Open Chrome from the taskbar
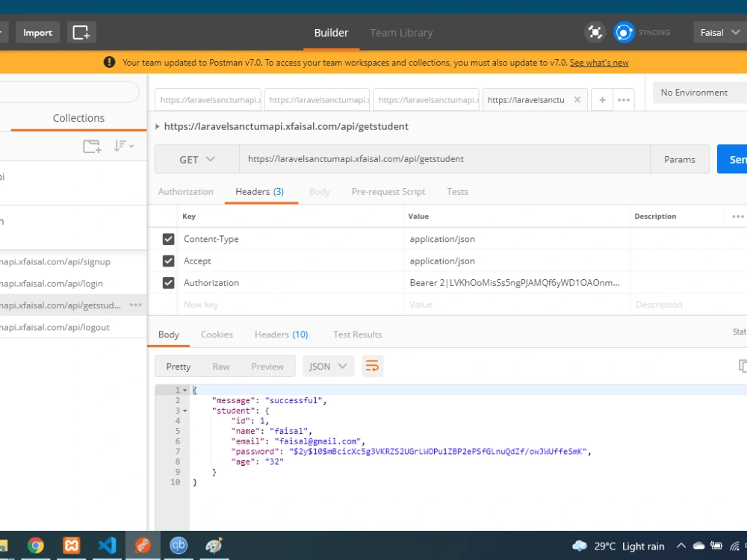This screenshot has width=747, height=560. [36, 545]
